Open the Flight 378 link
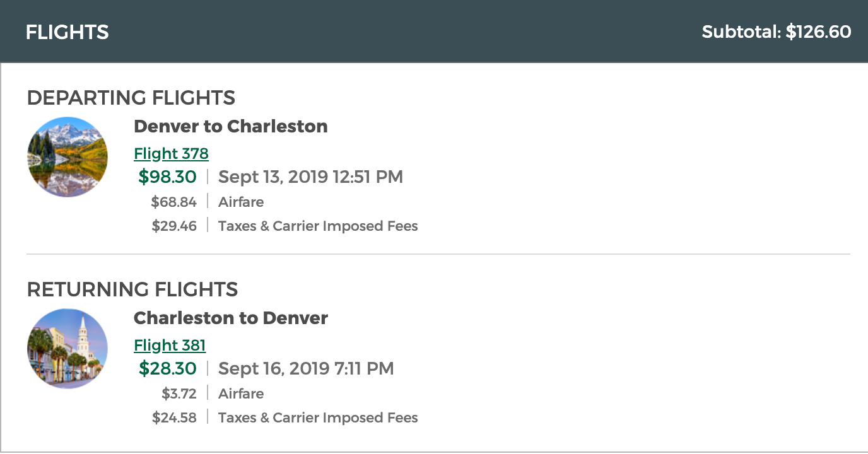This screenshot has width=868, height=454. pyautogui.click(x=171, y=154)
